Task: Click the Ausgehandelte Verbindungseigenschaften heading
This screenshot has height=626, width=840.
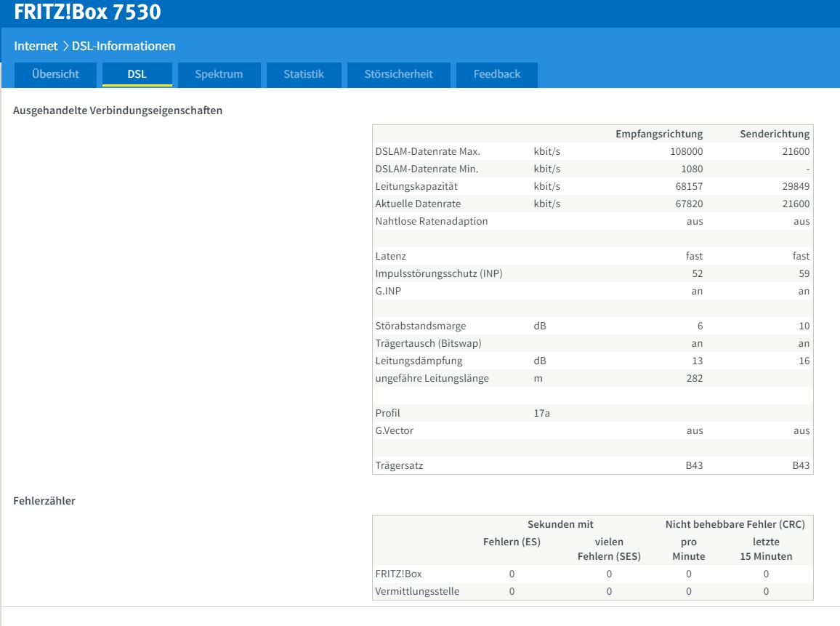Action: (x=117, y=111)
